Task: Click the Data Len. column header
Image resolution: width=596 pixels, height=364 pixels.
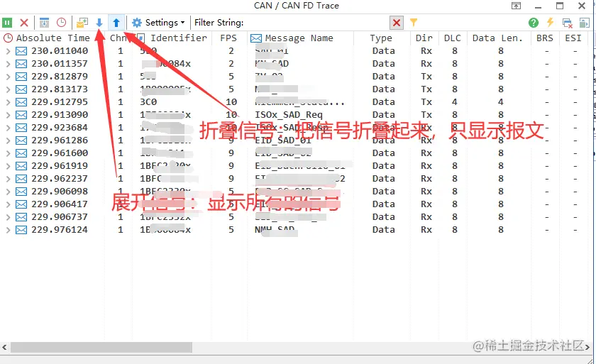Action: [x=497, y=38]
